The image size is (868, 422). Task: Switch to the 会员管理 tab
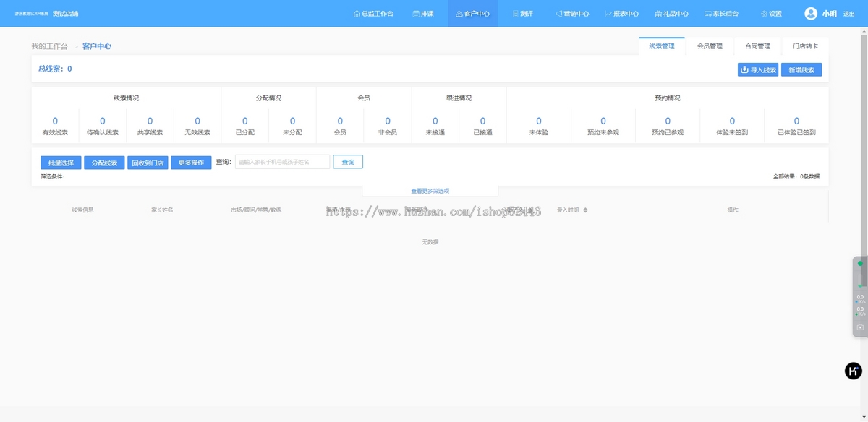tap(710, 46)
